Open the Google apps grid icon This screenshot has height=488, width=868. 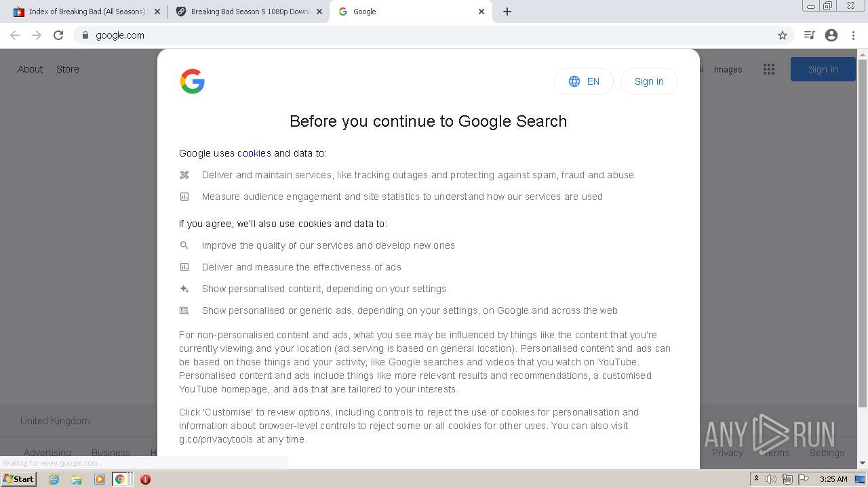[768, 69]
